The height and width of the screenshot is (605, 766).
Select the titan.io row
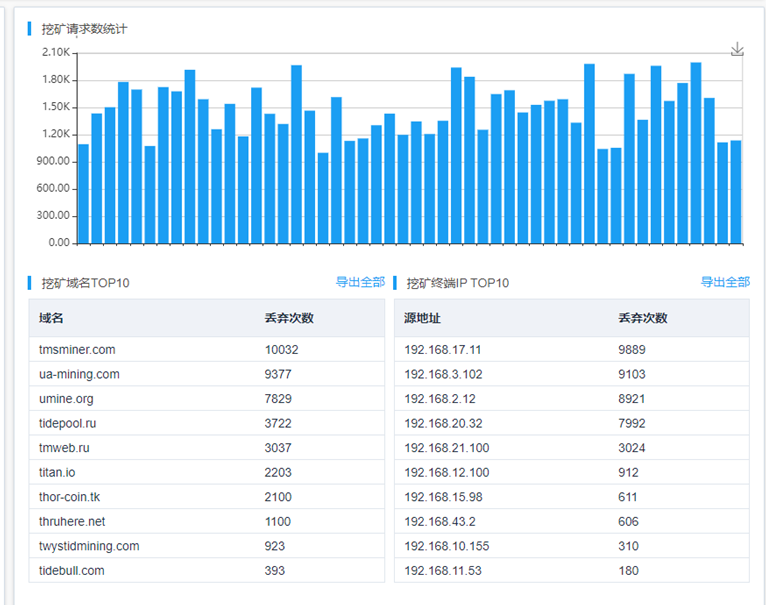point(58,472)
